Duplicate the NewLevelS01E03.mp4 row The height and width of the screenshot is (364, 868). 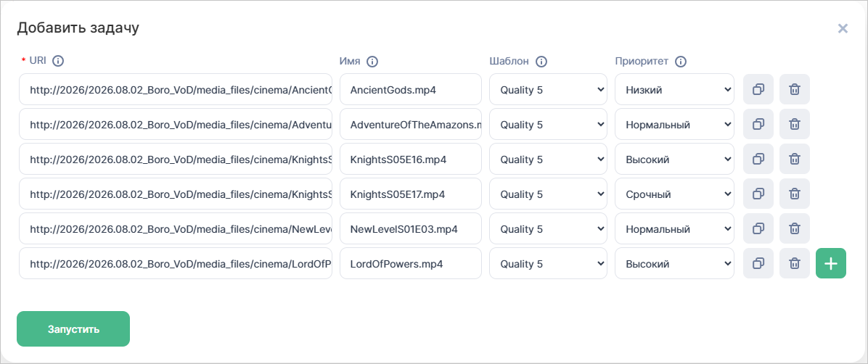tap(758, 228)
